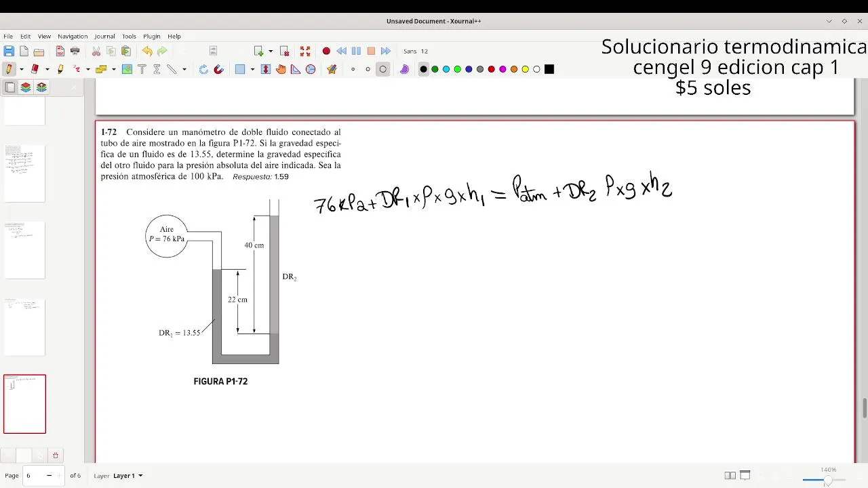The width and height of the screenshot is (868, 488).
Task: Select the Insert Image tool
Action: click(x=127, y=69)
